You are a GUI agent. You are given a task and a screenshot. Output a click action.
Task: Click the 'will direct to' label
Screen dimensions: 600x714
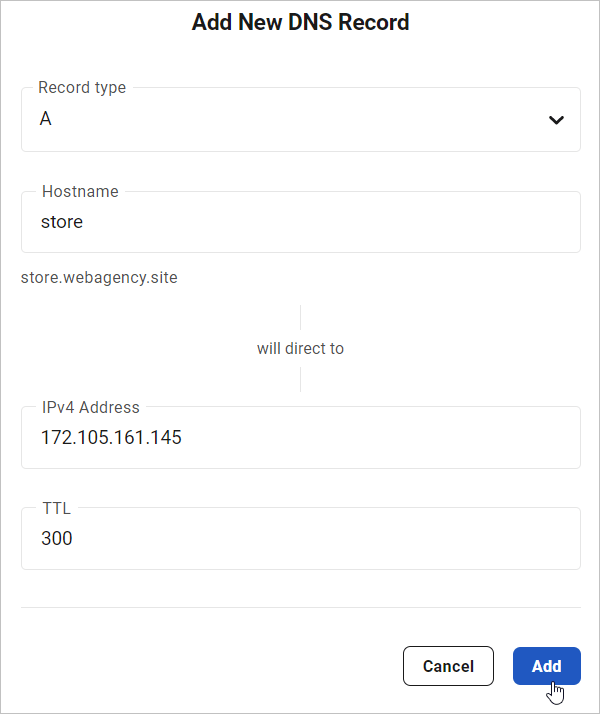300,348
